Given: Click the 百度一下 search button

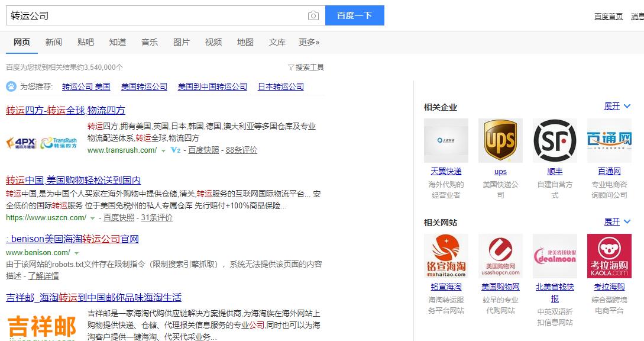Looking at the screenshot, I should tap(354, 15).
